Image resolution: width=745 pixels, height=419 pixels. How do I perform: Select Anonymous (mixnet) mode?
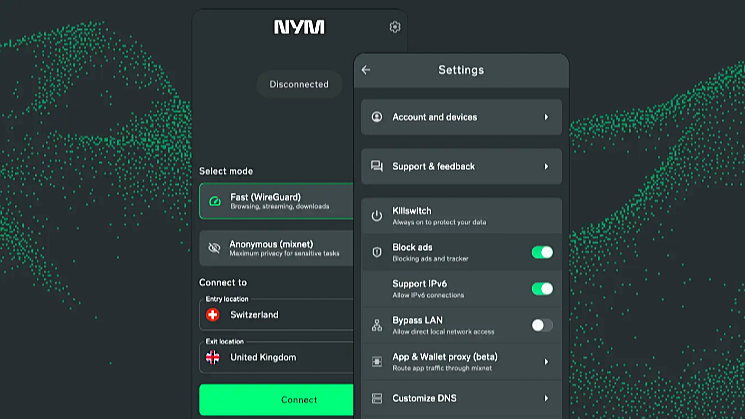276,248
